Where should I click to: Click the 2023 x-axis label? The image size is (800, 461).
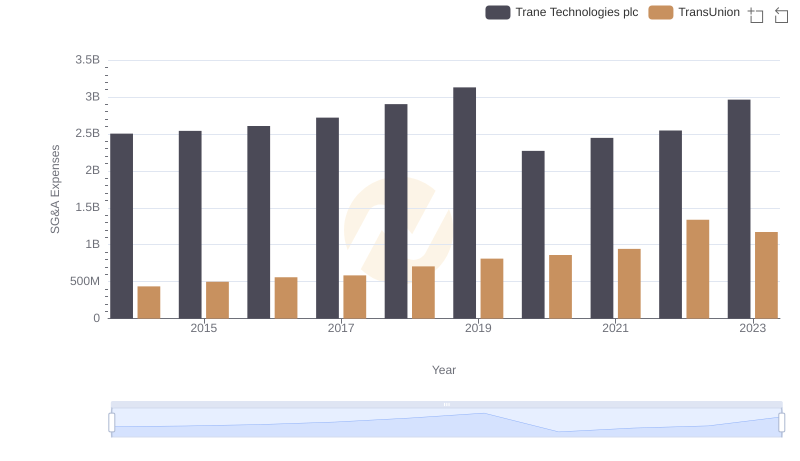coord(753,328)
